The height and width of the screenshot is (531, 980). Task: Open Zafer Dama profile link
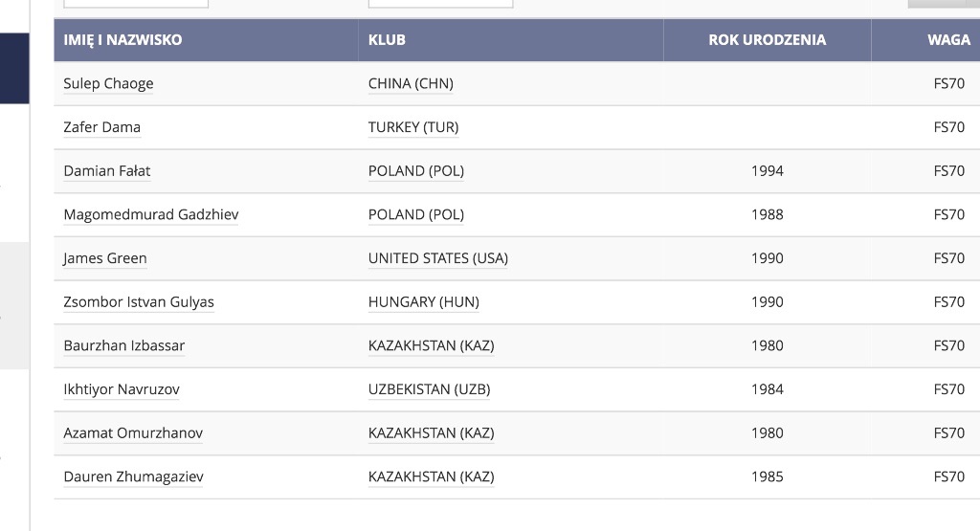tap(101, 127)
